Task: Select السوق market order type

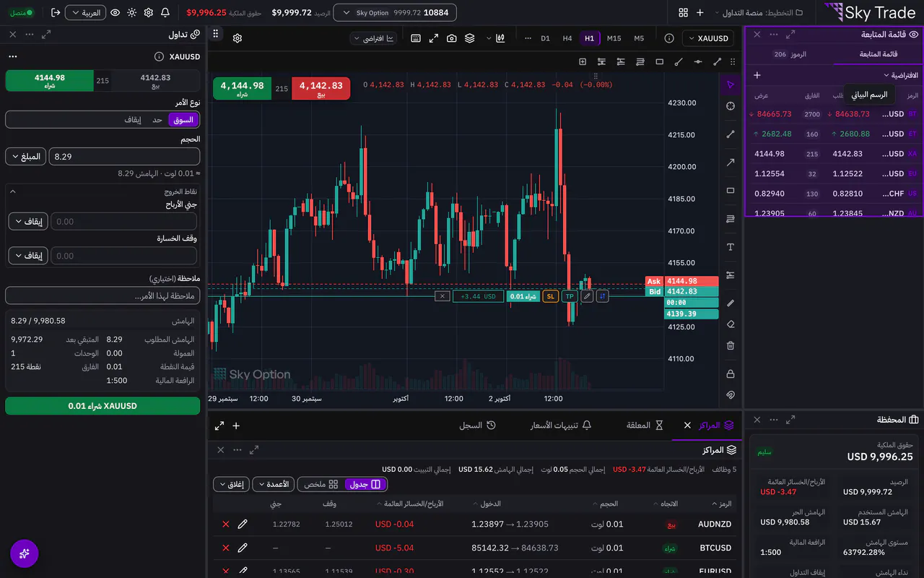Action: point(183,119)
